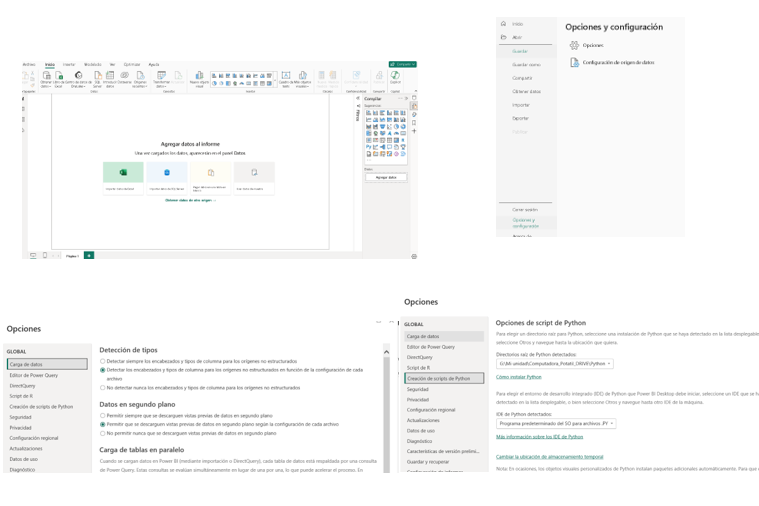
Task: Switch to the Insertar ribbon tab
Action: [x=69, y=64]
